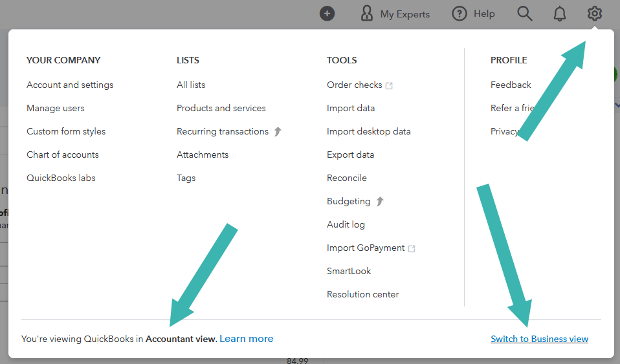Click the YOUR COMPANY heading
The height and width of the screenshot is (364, 620).
pos(63,60)
